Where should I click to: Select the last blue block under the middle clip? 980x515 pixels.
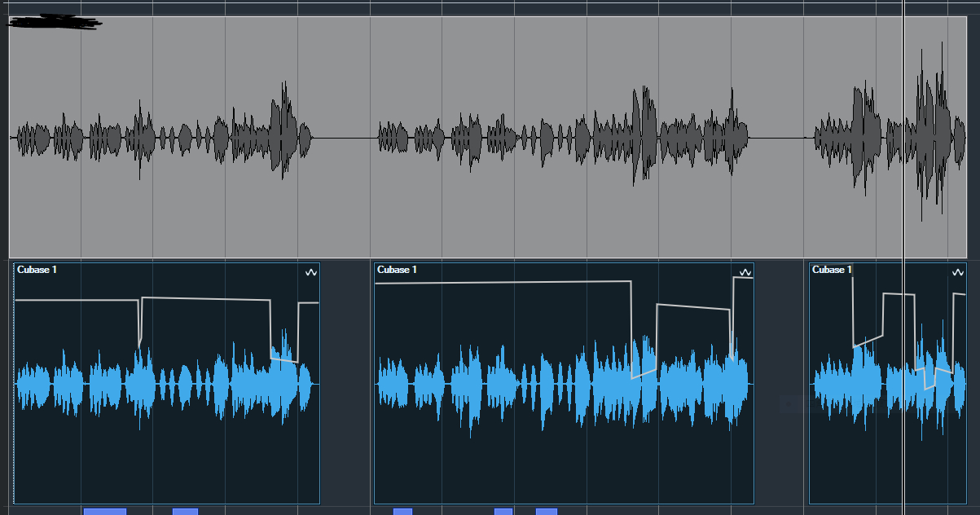(x=547, y=511)
